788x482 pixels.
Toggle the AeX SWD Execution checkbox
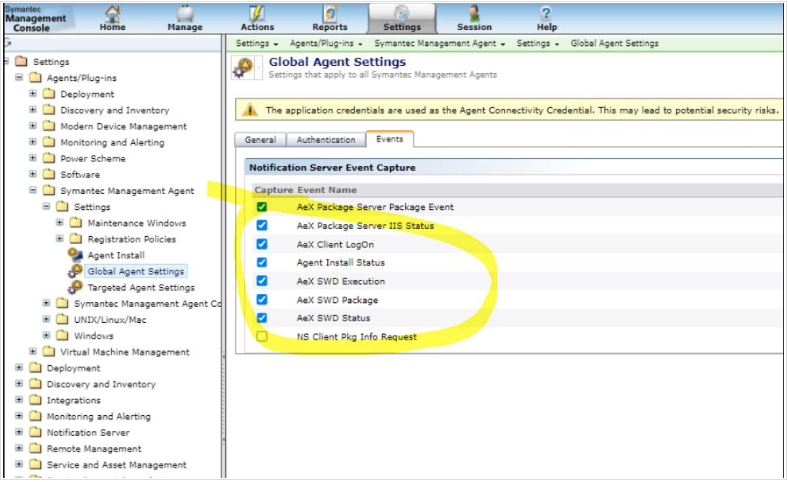click(262, 281)
